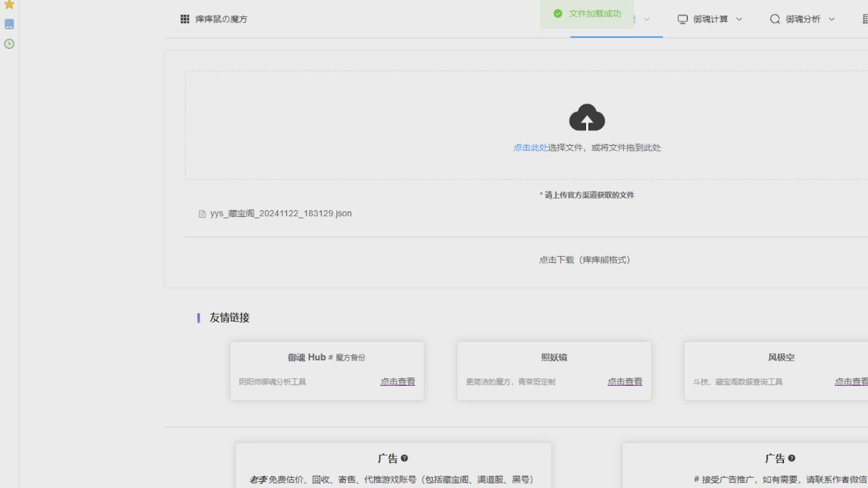
Task: Select the uploaded file yys_藏宝阁_20241122_183129.json
Action: point(281,213)
